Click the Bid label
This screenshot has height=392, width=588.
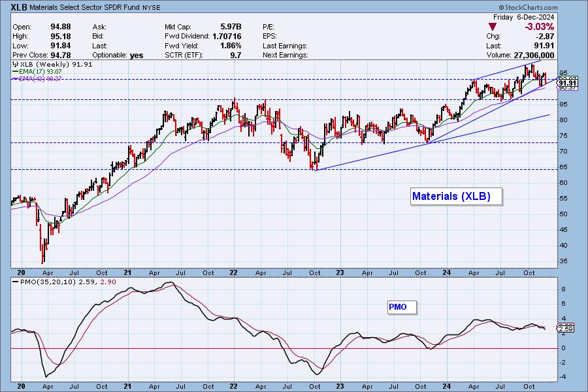point(98,37)
